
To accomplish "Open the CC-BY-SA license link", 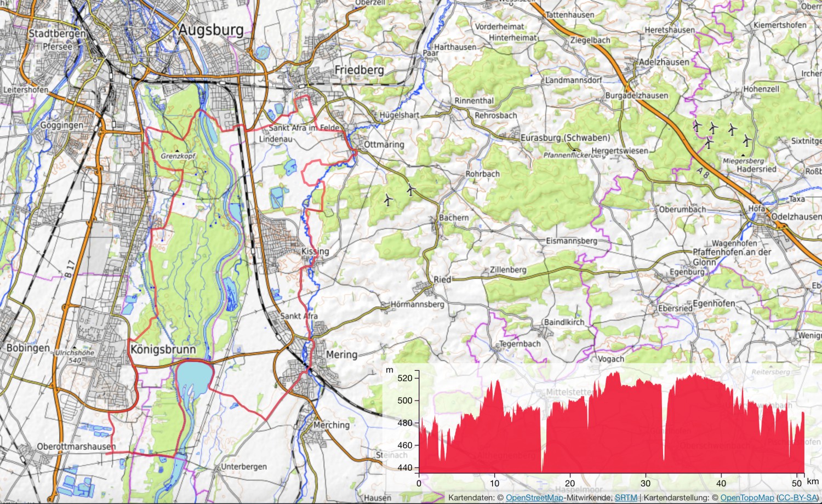I will pos(797,497).
